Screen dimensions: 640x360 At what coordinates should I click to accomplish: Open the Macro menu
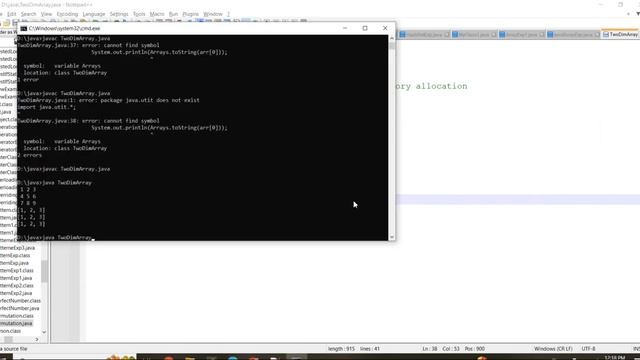point(157,14)
